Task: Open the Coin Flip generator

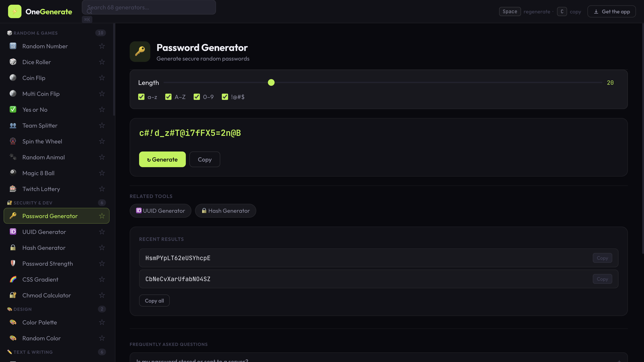Action: (x=34, y=78)
